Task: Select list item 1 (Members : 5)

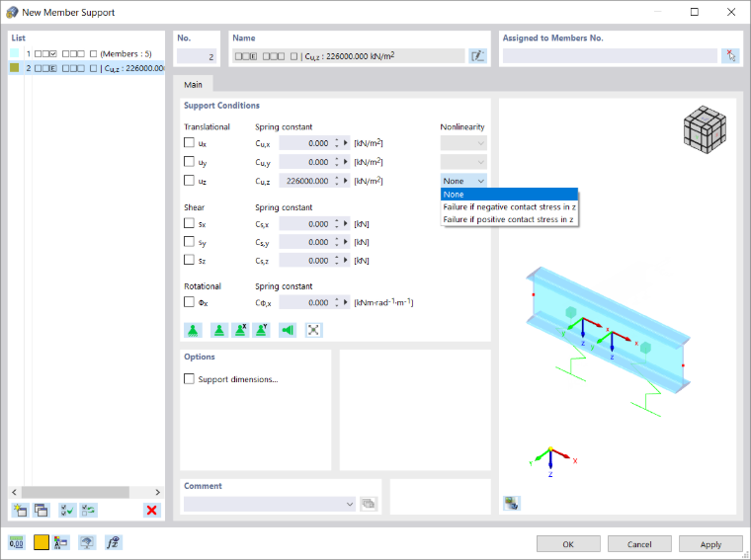Action: pyautogui.click(x=86, y=53)
